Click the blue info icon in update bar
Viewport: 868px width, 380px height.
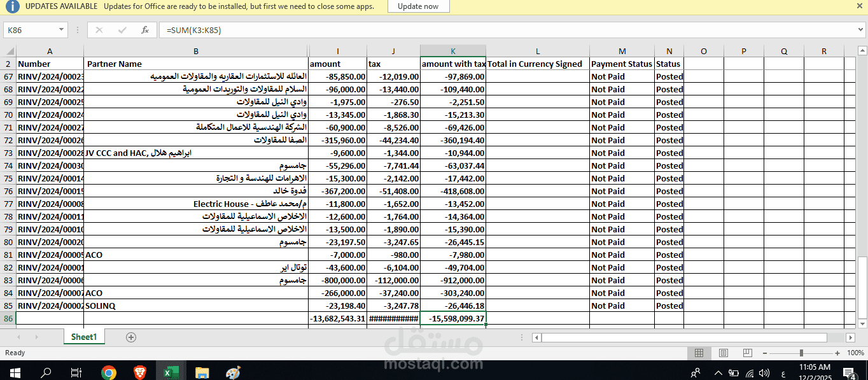tap(12, 6)
